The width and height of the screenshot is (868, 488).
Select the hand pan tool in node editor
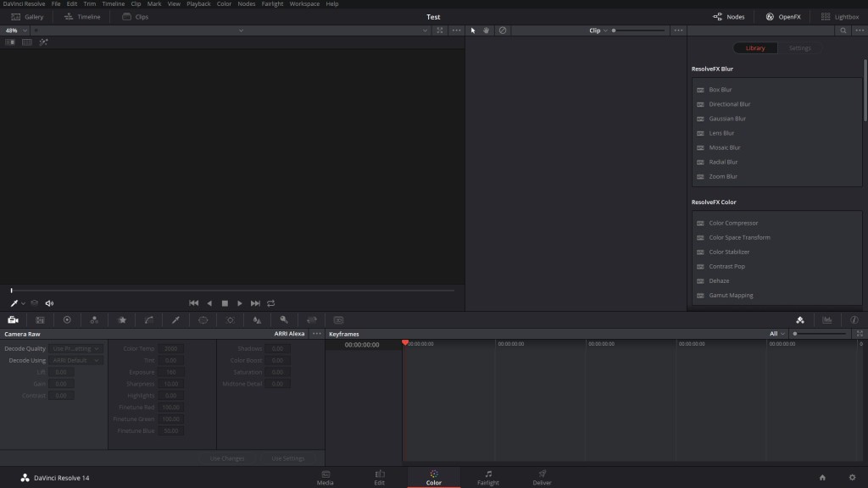[x=487, y=30]
